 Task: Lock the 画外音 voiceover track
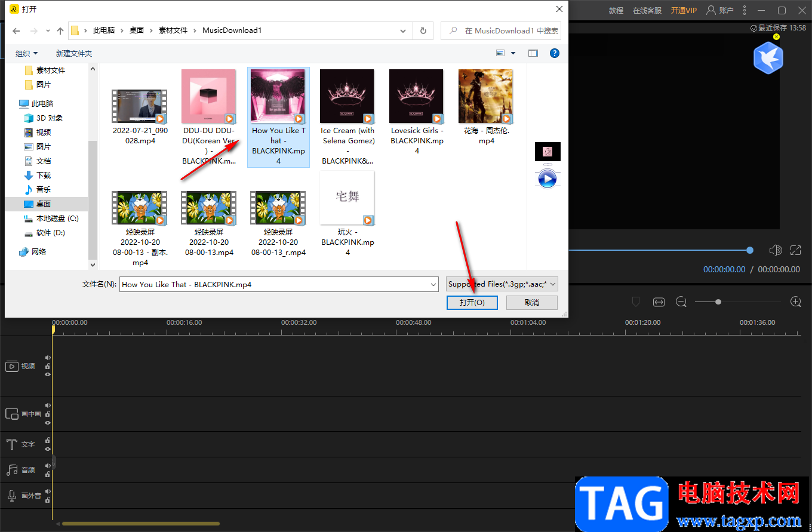coord(48,500)
